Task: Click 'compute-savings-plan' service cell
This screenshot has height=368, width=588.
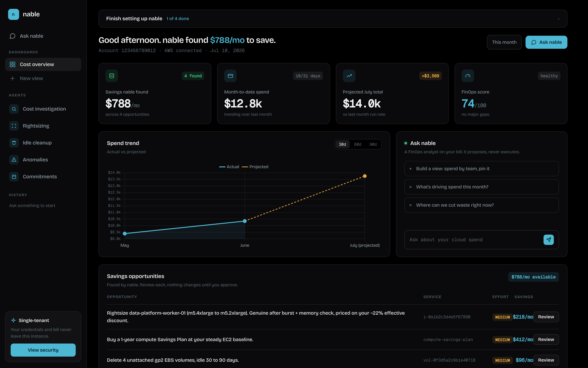Action: coord(448,339)
